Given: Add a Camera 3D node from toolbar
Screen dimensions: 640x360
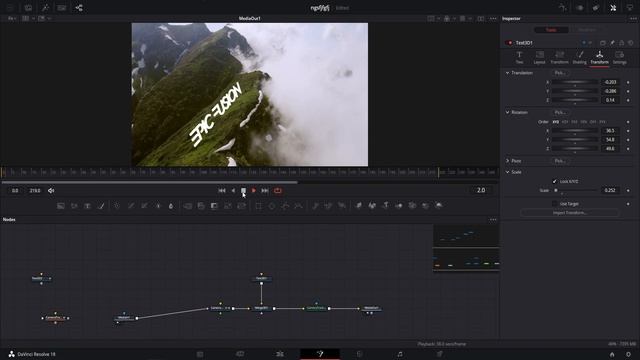Looking at the screenshot, I should click(412, 206).
